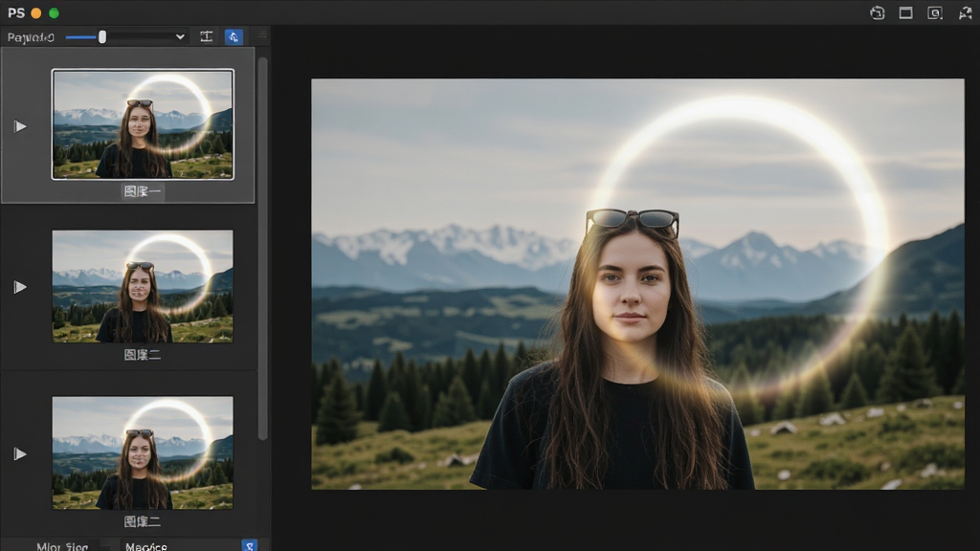Click the large portrait image on the canvas
This screenshot has height=551, width=980.
pos(637,283)
